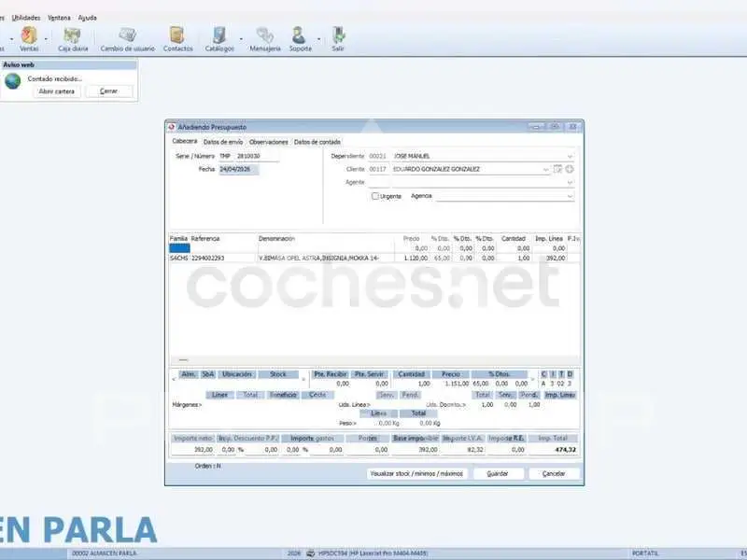The image size is (747, 560).
Task: Click the globe icon in Aviso web
Action: tap(13, 81)
